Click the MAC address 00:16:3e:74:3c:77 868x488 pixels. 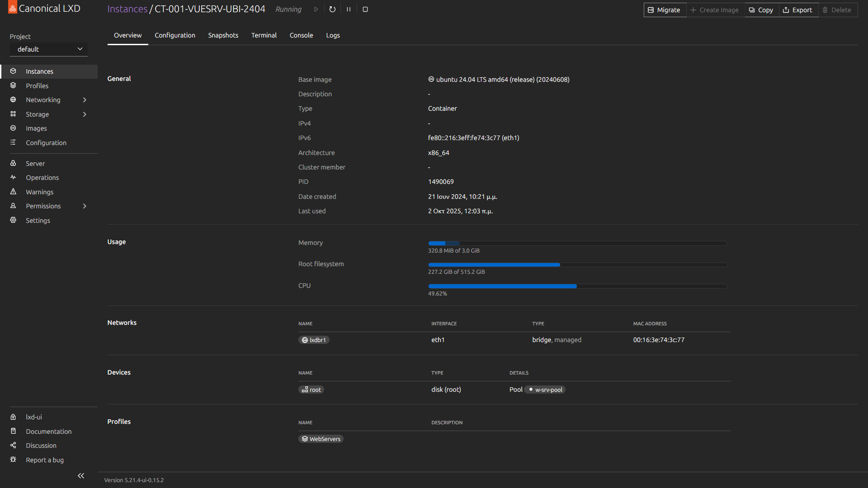click(659, 340)
